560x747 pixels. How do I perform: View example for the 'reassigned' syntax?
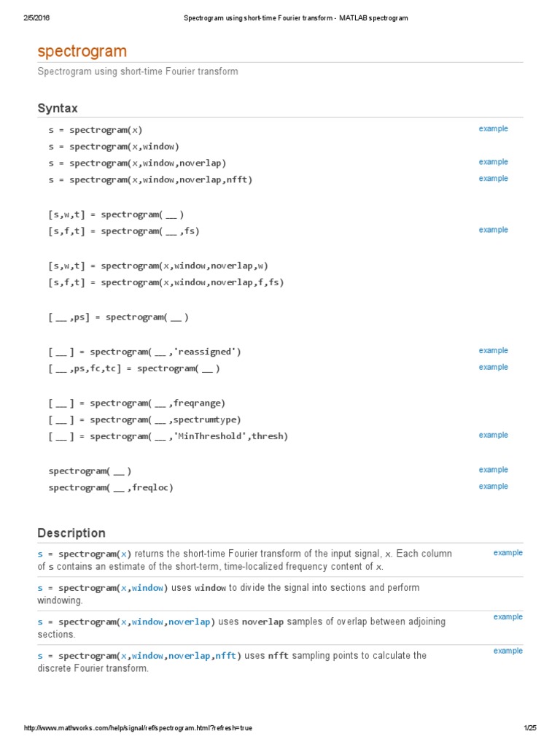493,351
